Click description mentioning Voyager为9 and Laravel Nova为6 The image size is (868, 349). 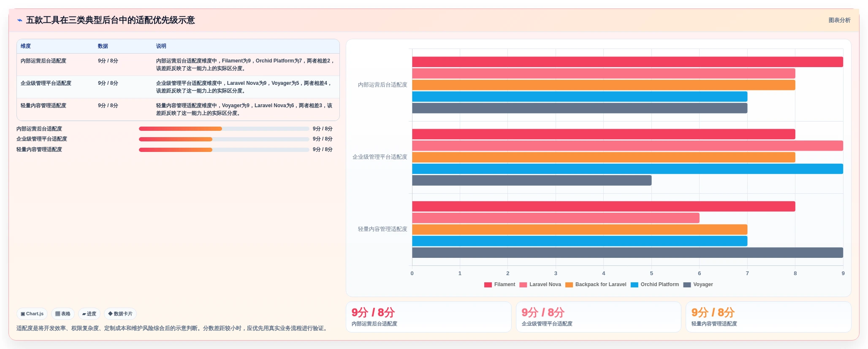coord(244,109)
